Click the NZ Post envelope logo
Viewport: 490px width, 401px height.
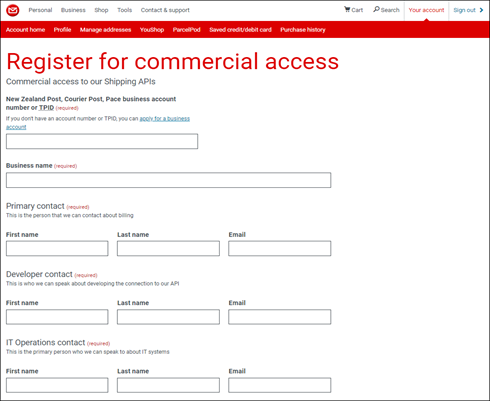13,10
